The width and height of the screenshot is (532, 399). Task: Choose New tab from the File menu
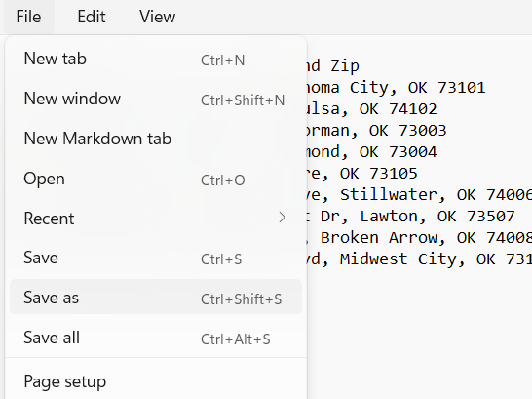click(156, 60)
